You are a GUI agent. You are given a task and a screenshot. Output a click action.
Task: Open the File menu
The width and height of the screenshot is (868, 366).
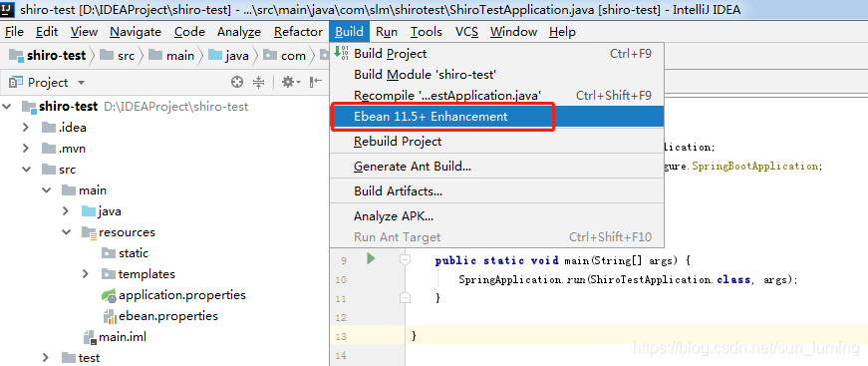14,32
